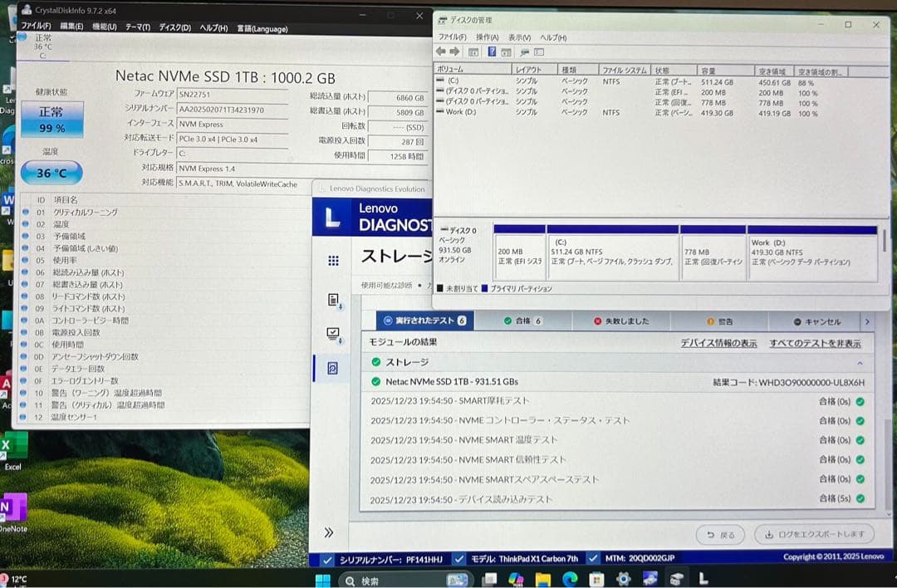Collapse the ストレージ results with its chevron
The image size is (897, 588).
tap(860, 363)
